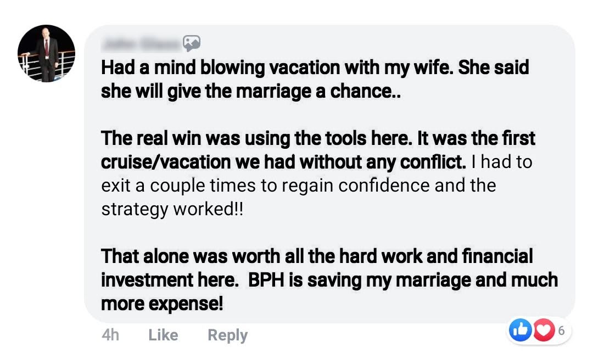Click the blue thumbs-up reaction icon
The width and height of the screenshot is (593, 364).
pos(519,330)
